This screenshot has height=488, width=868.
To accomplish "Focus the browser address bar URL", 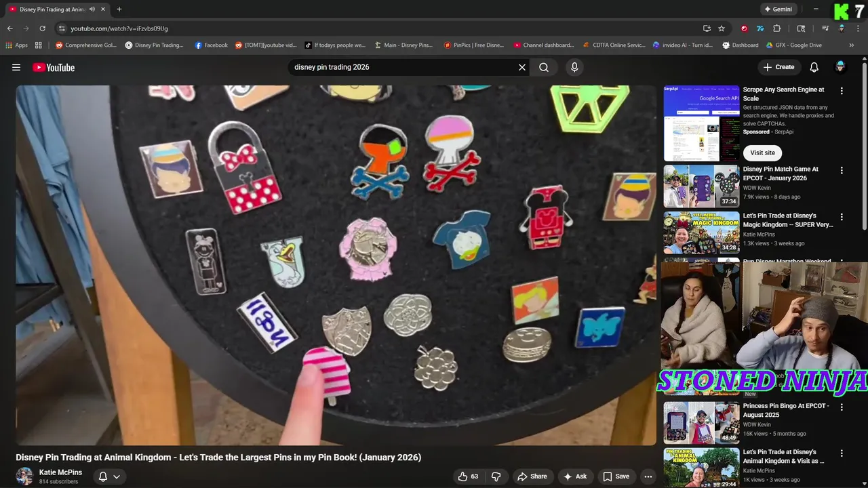I will pos(119,28).
